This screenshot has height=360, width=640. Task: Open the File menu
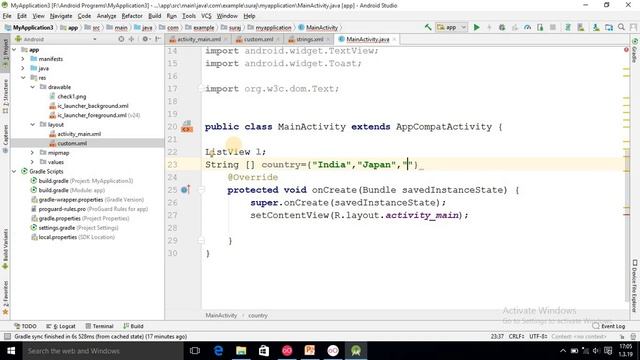tap(7, 16)
